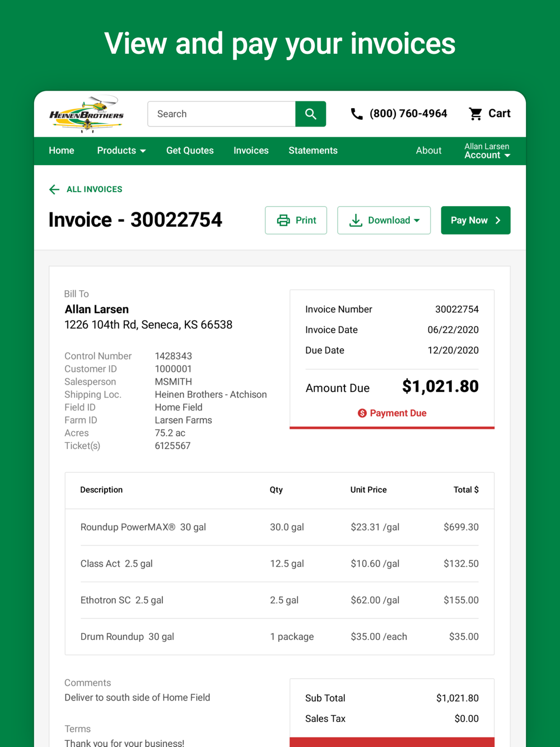Click the Description column header
The width and height of the screenshot is (560, 747).
101,490
